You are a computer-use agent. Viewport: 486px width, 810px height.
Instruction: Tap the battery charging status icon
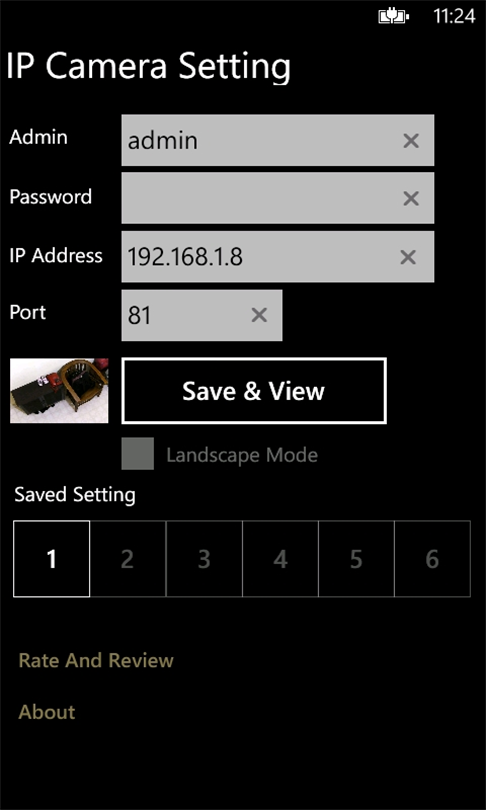[x=394, y=17]
